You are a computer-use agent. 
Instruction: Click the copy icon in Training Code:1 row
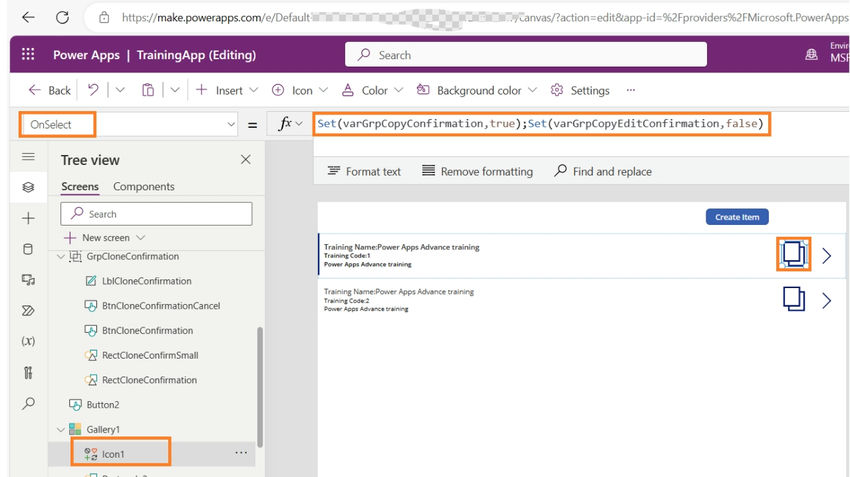coord(793,254)
